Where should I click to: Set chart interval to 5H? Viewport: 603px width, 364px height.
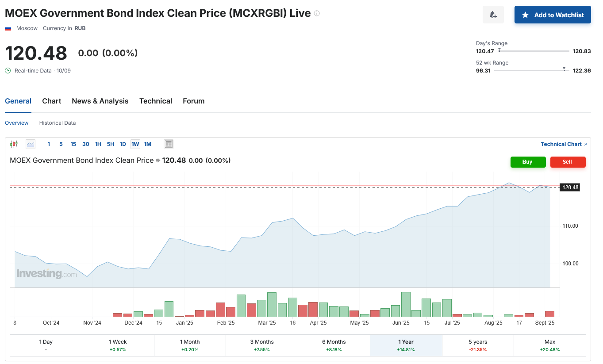click(111, 144)
